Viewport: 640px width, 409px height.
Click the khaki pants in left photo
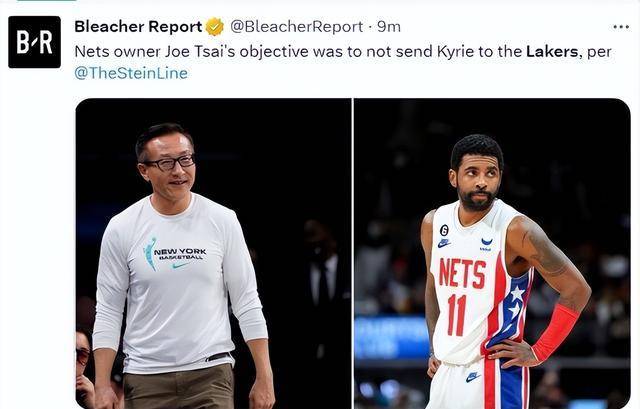tap(179, 388)
